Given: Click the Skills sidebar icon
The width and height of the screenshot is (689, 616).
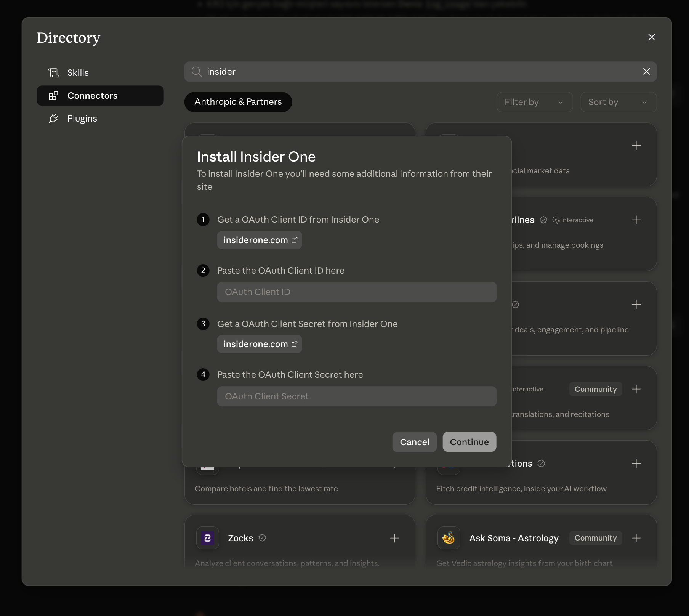Looking at the screenshot, I should tap(54, 73).
